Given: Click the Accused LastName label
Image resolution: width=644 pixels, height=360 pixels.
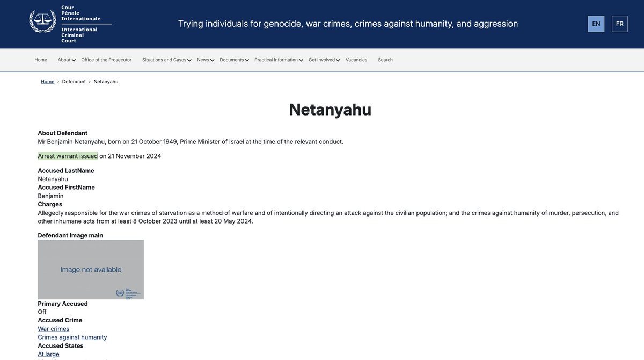Looking at the screenshot, I should (66, 171).
